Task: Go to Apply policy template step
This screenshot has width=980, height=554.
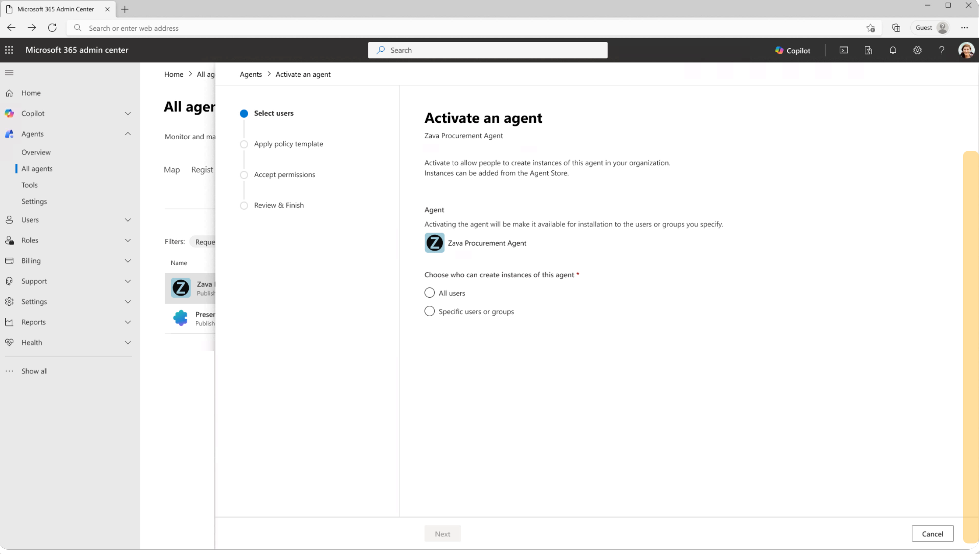Action: (288, 144)
